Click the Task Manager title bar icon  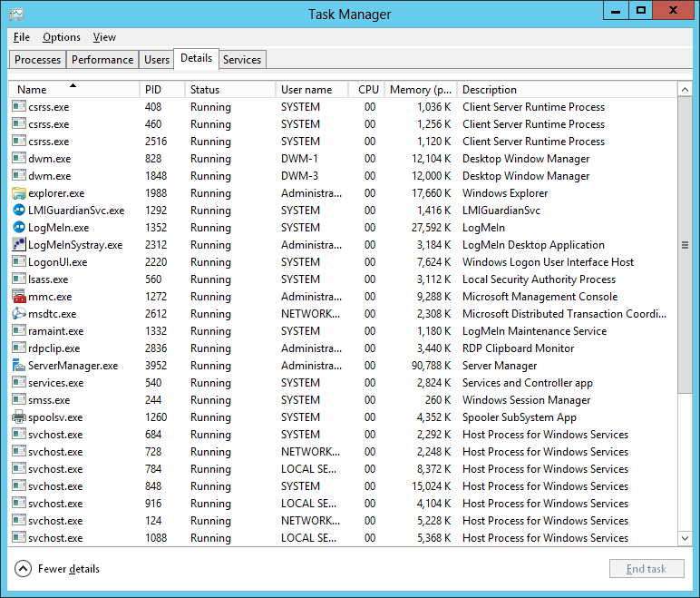pyautogui.click(x=16, y=15)
